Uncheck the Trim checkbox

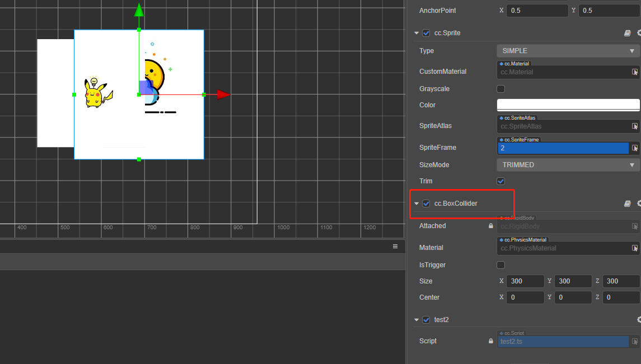[500, 181]
